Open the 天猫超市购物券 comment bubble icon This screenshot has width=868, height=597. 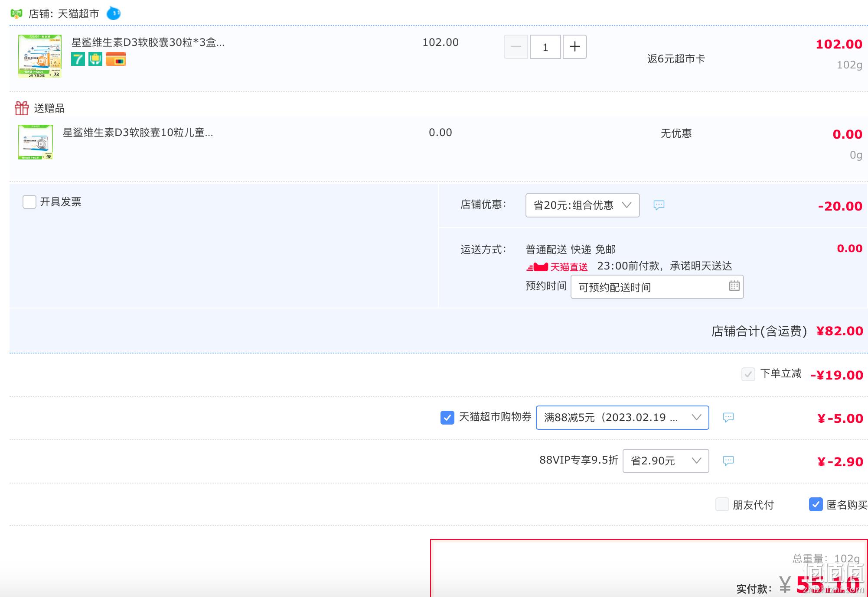pos(728,417)
